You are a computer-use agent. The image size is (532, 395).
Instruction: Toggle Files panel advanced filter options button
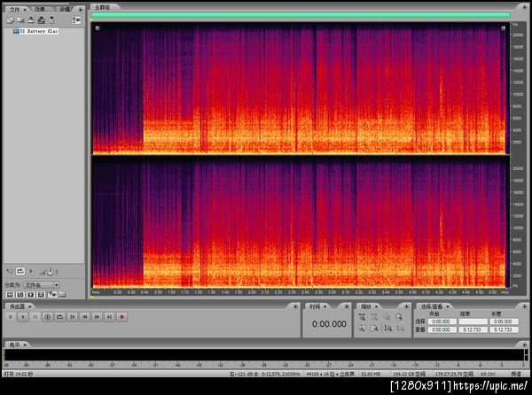52,294
